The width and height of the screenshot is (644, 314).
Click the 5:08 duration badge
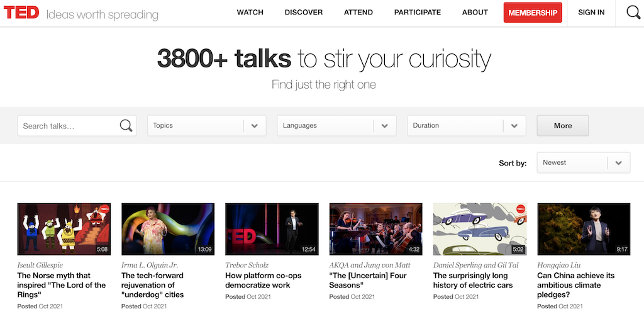[102, 249]
